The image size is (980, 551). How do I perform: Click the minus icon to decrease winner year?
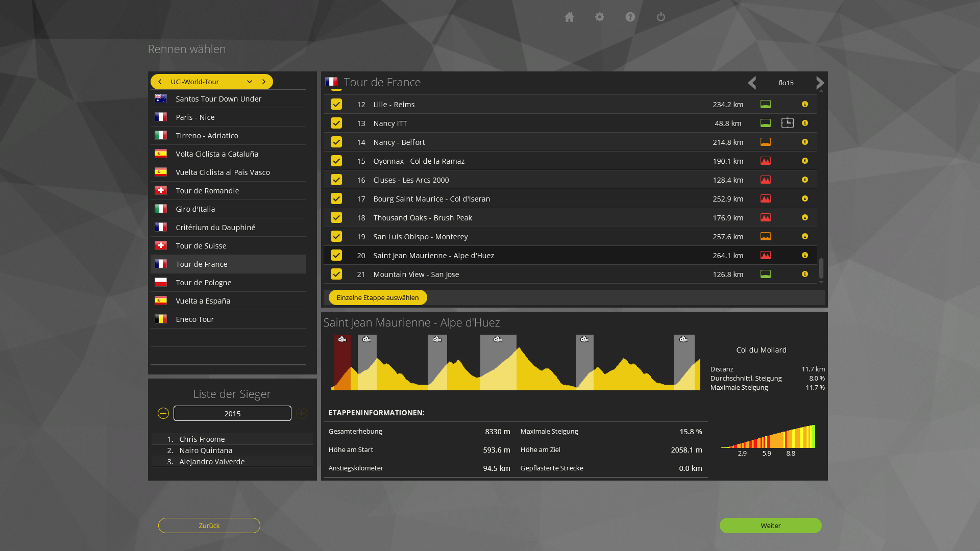(x=163, y=413)
